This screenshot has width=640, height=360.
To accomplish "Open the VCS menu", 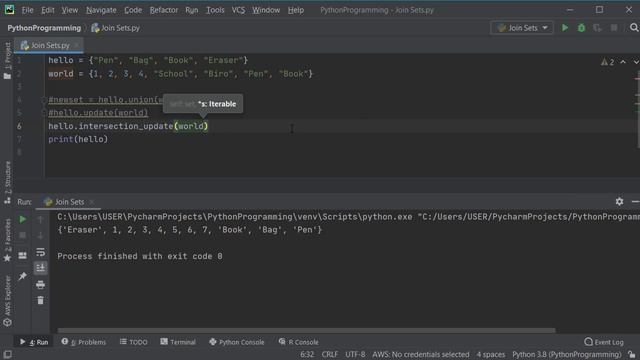I will (x=238, y=10).
